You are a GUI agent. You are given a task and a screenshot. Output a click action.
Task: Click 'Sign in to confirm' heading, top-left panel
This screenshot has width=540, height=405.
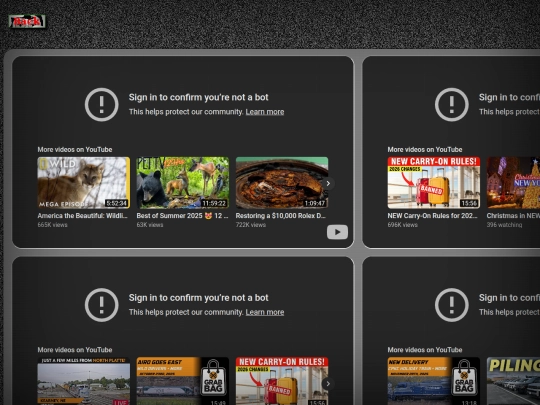pyautogui.click(x=198, y=97)
